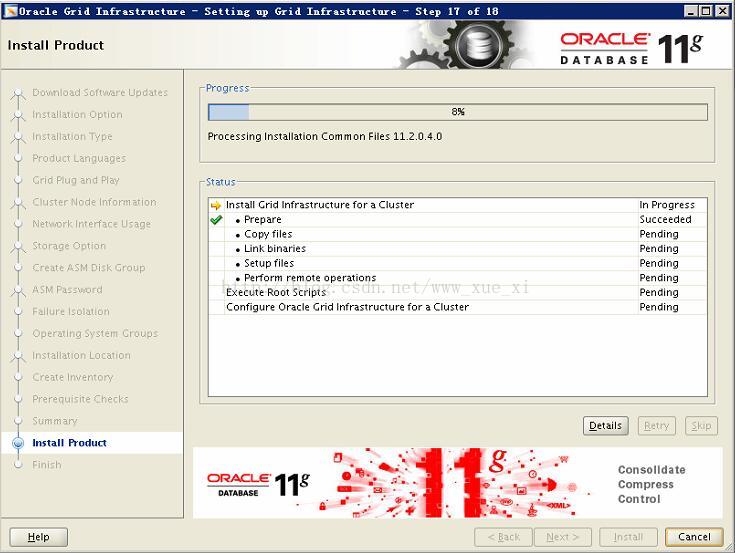Select the Download Software Updates step
Viewport: 735px width, 553px height.
(x=100, y=93)
